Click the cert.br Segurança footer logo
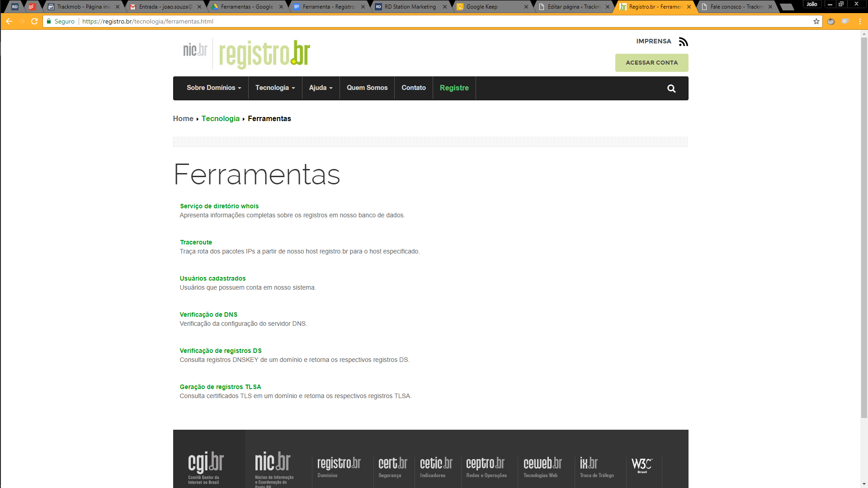This screenshot has width=868, height=488. point(392,467)
